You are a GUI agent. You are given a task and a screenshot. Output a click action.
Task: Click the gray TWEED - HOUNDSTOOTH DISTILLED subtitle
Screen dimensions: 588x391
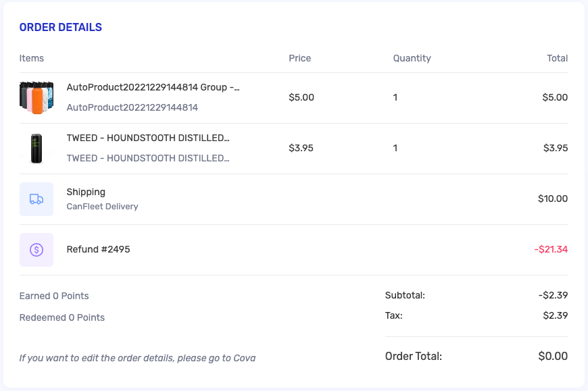[148, 158]
